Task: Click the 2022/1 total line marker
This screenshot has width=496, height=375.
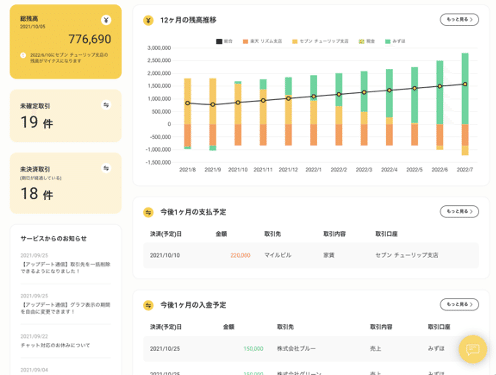Action: click(314, 96)
